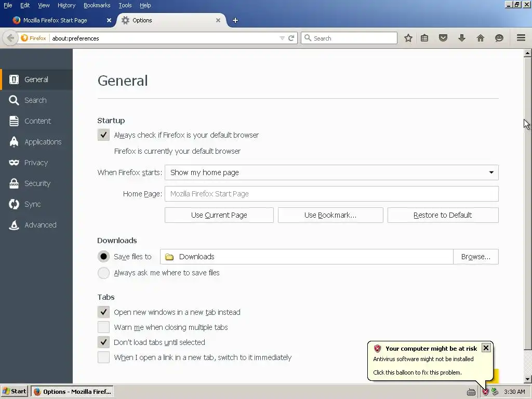This screenshot has height=399, width=532.
Task: Open the Content preferences pane
Action: click(36, 121)
